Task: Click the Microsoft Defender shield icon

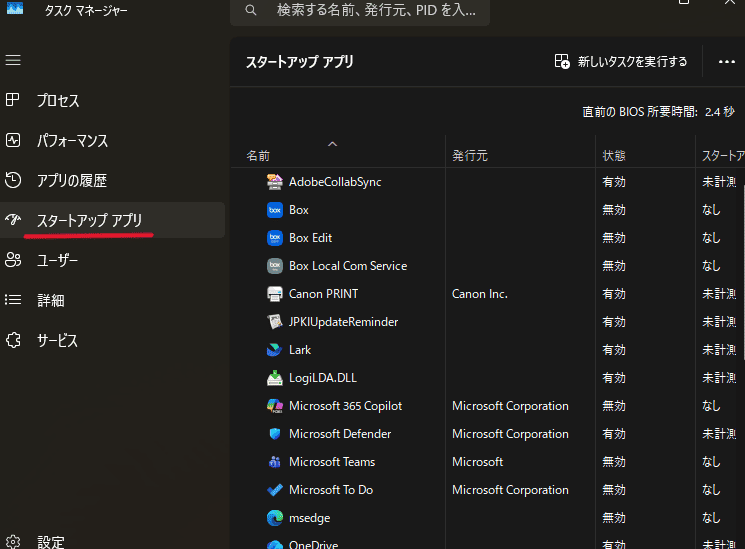Action: coord(275,433)
